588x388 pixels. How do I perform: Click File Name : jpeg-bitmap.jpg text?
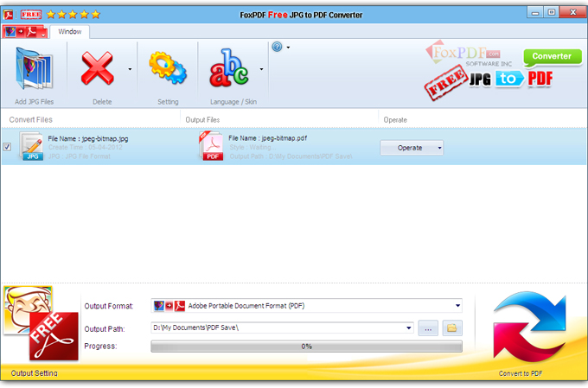pyautogui.click(x=88, y=139)
